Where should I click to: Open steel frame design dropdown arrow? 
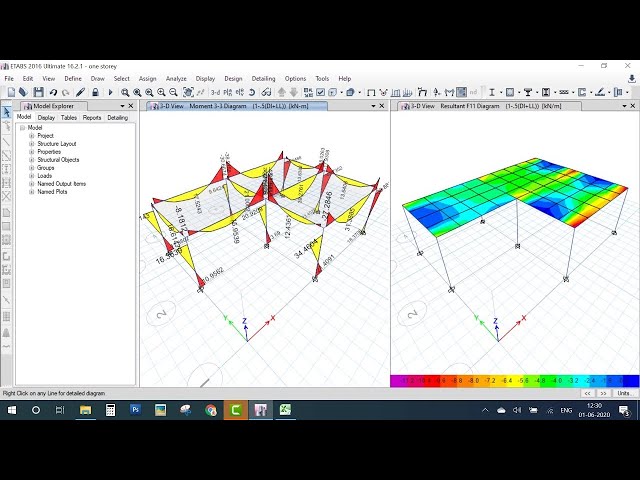pyautogui.click(x=501, y=93)
